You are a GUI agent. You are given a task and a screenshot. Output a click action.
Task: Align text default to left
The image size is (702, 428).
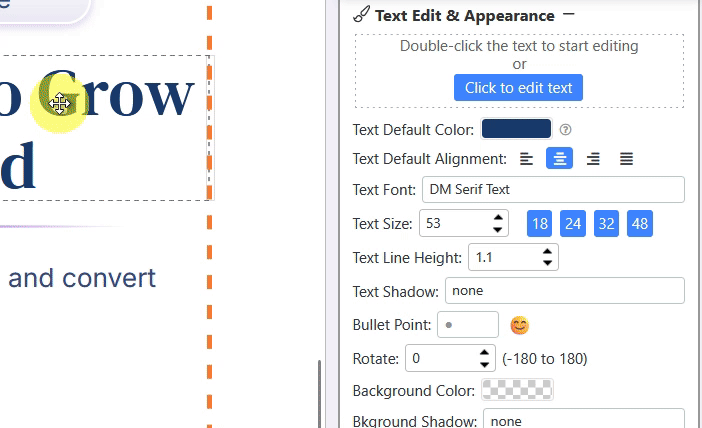coord(527,159)
